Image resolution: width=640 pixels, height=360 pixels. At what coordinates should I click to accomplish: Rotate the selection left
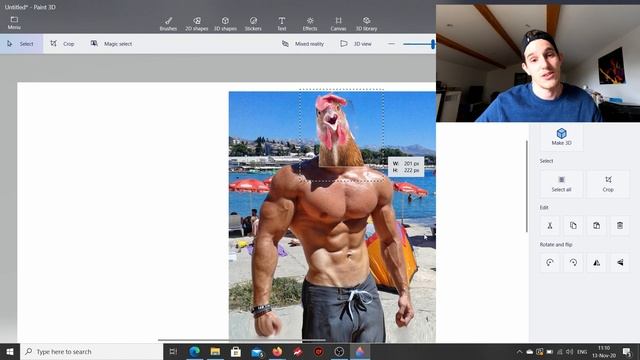pos(550,262)
